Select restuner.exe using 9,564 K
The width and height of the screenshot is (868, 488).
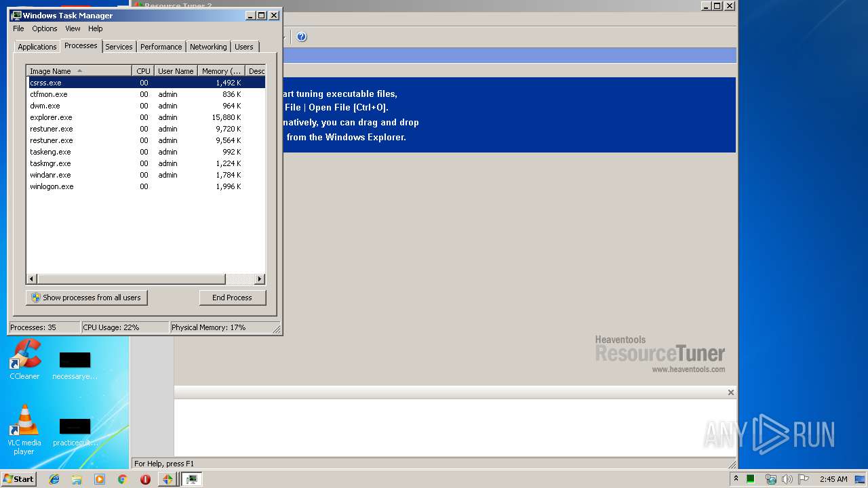(146, 140)
